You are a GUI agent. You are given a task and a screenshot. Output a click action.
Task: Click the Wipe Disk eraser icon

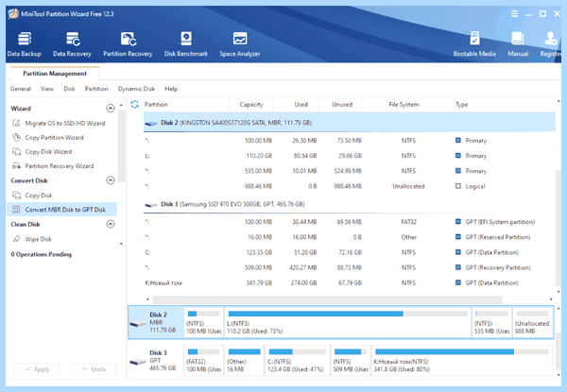[16, 239]
